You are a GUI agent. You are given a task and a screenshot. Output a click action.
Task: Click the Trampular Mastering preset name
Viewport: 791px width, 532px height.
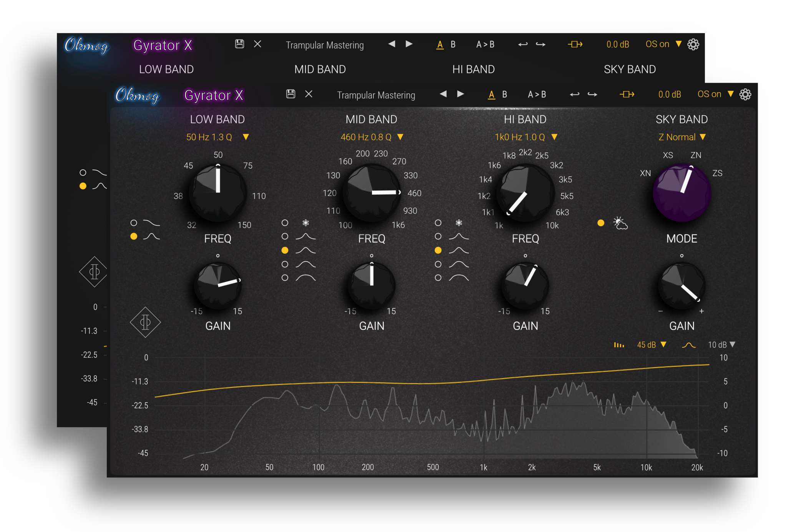376,95
